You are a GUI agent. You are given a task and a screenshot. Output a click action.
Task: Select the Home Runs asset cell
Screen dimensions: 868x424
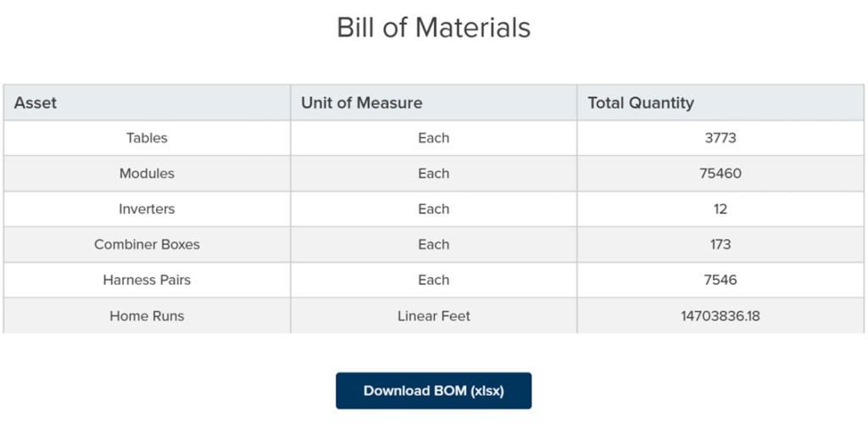click(147, 316)
